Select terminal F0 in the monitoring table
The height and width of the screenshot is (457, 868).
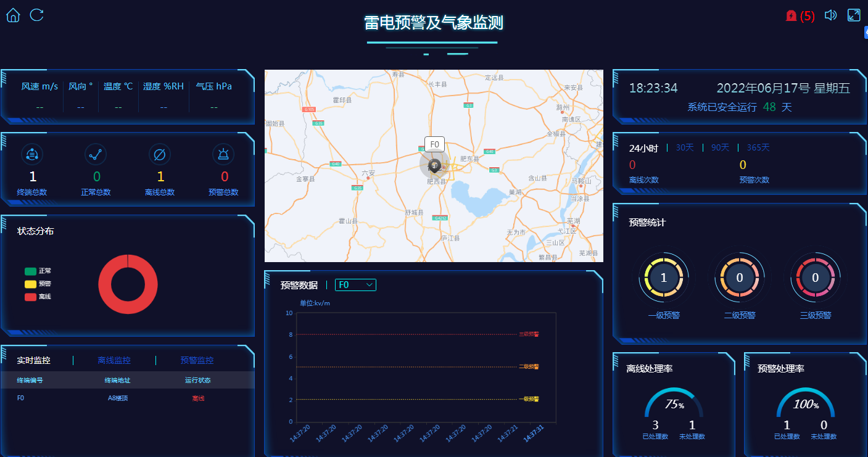click(20, 398)
